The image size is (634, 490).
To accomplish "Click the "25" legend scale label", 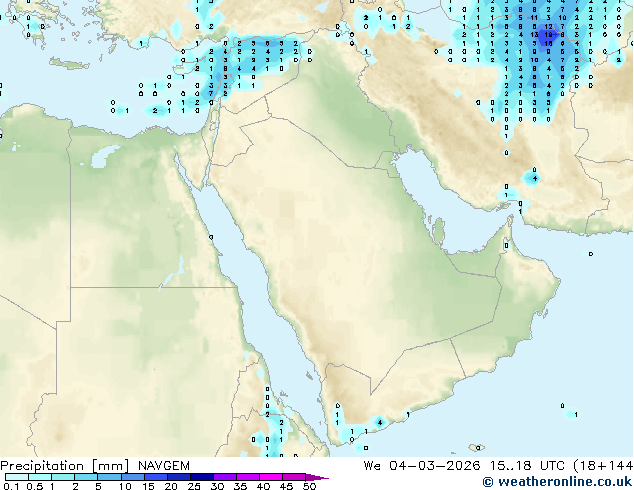I will click(194, 486).
